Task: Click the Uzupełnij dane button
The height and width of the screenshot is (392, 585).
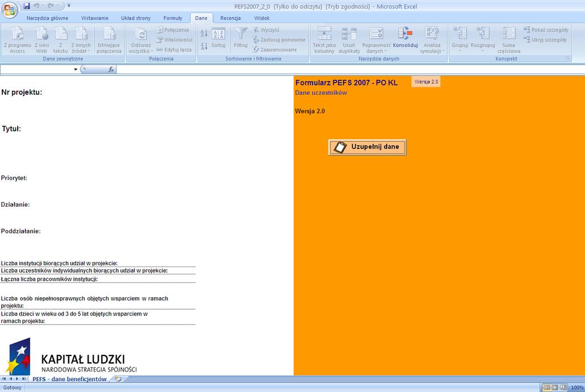Action: pyautogui.click(x=367, y=147)
